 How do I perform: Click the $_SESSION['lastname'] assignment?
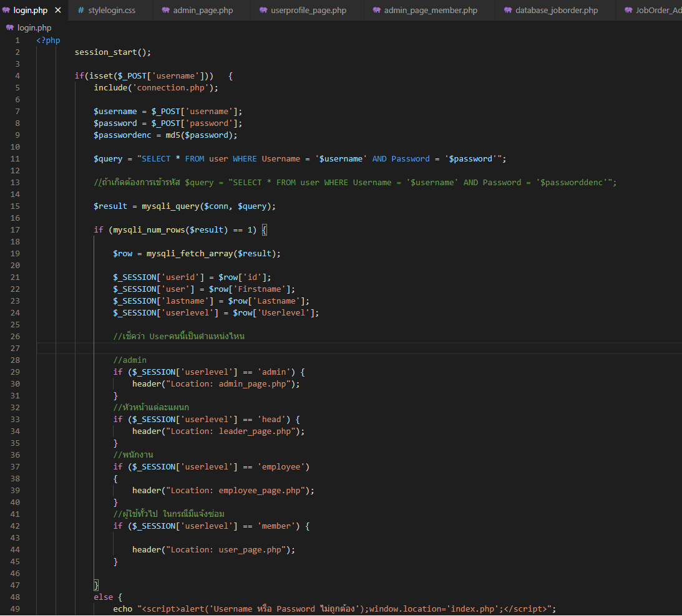(211, 301)
